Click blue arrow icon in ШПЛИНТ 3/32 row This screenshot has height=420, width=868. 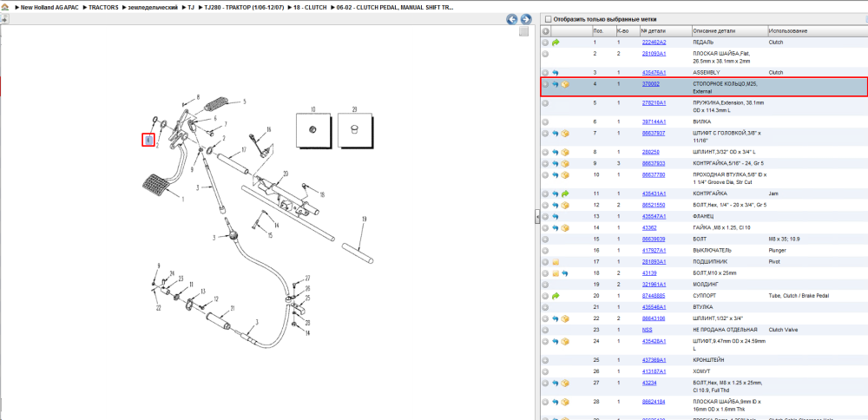click(x=556, y=152)
